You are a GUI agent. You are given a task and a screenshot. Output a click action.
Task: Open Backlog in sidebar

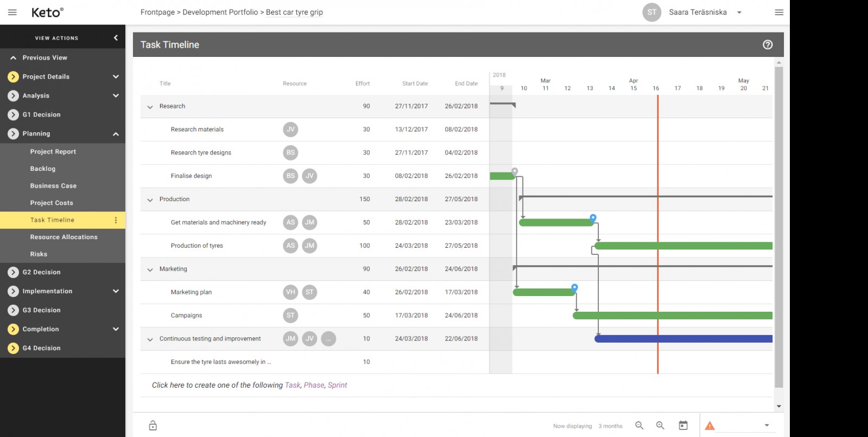[43, 169]
